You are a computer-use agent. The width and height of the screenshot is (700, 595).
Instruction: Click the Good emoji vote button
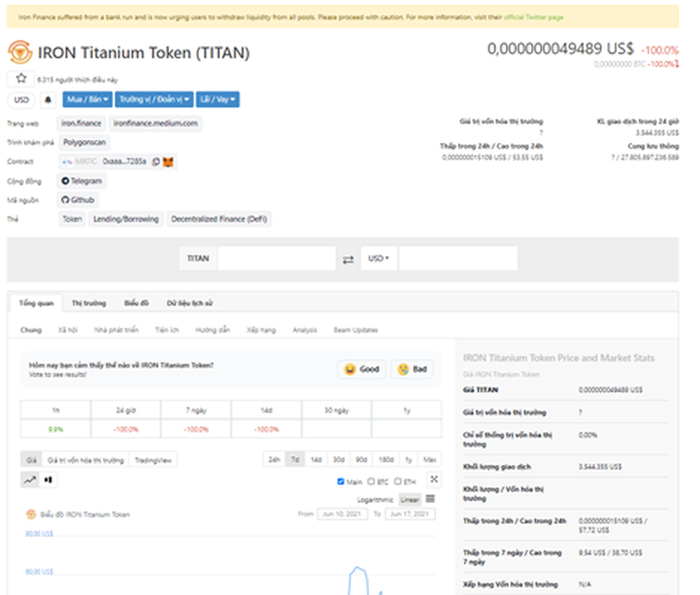point(362,370)
